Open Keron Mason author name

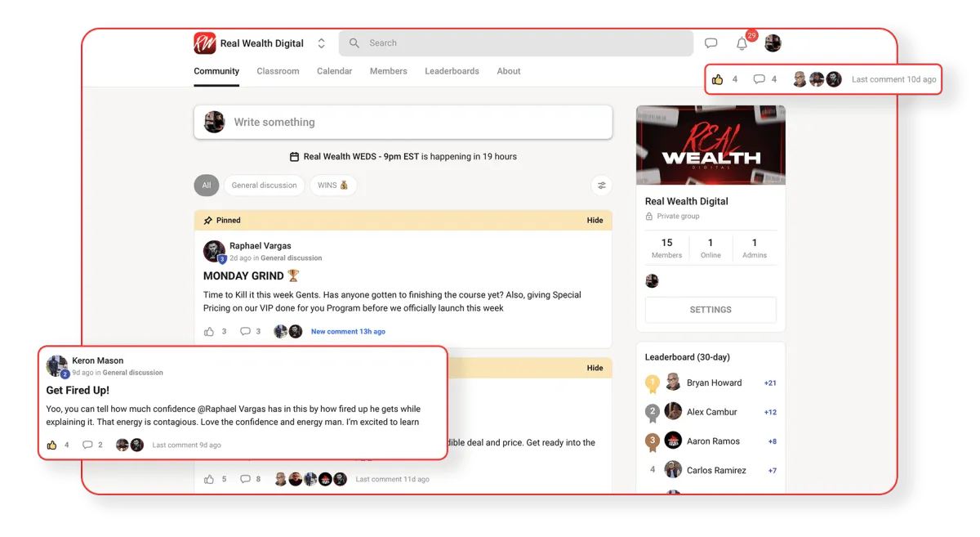click(x=98, y=360)
